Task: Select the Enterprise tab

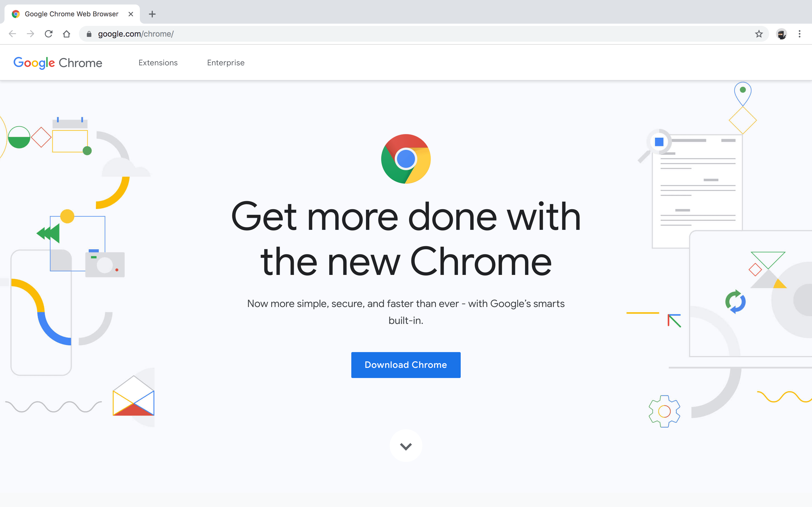Action: click(x=226, y=63)
